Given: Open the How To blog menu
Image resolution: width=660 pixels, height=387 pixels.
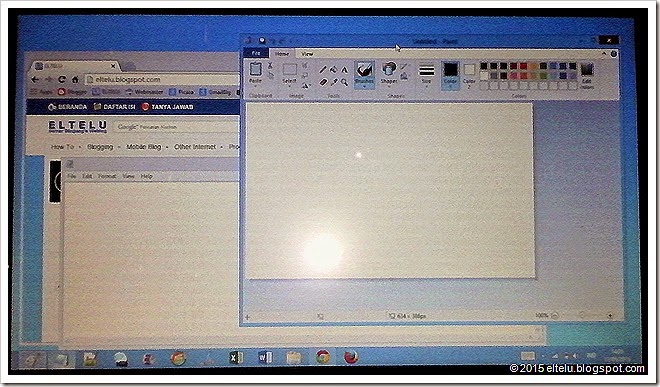Looking at the screenshot, I should [62, 147].
